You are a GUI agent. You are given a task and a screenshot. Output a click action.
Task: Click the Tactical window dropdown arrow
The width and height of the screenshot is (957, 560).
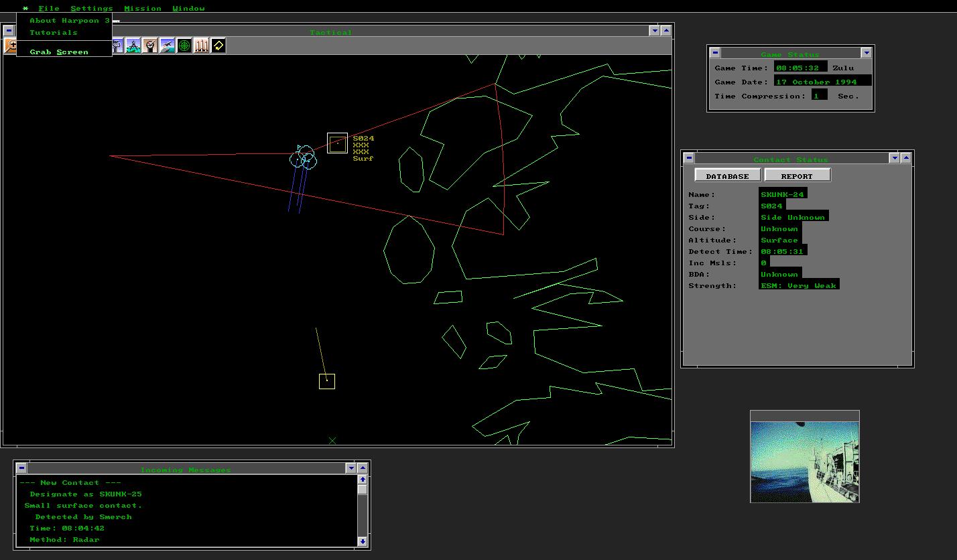[x=655, y=30]
